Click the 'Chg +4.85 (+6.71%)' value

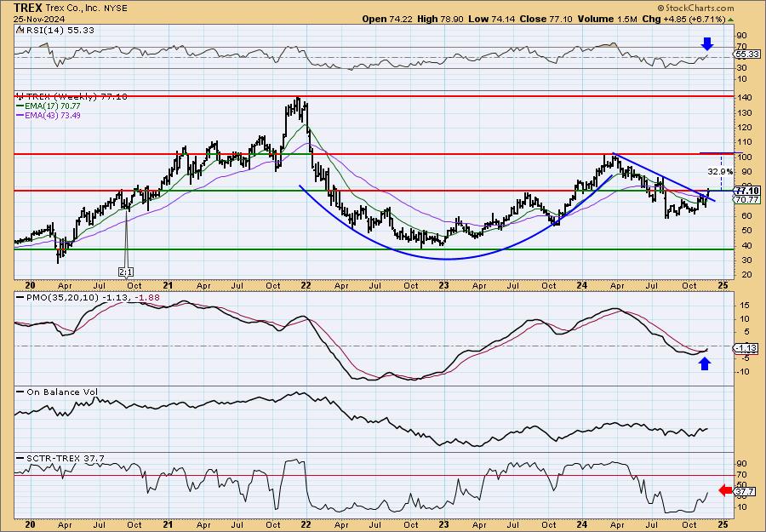pos(683,19)
